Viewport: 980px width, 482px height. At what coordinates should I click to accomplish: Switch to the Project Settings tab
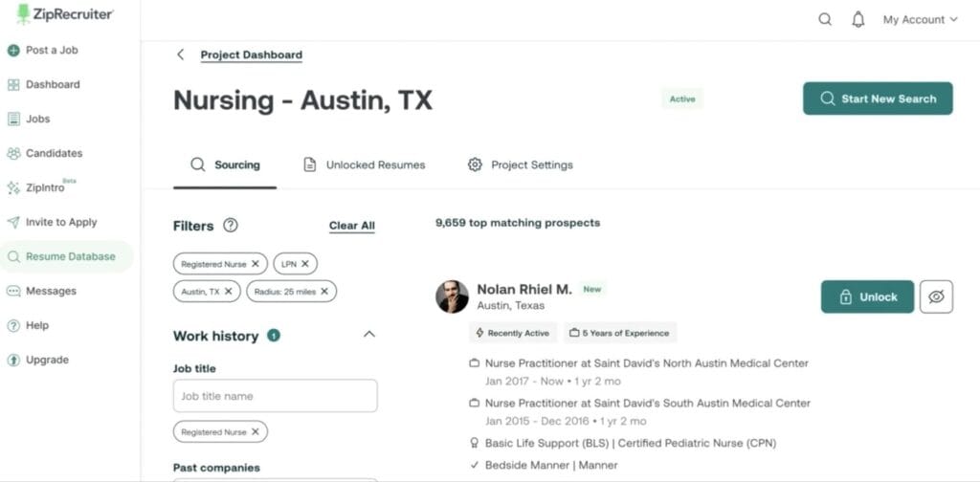[520, 165]
